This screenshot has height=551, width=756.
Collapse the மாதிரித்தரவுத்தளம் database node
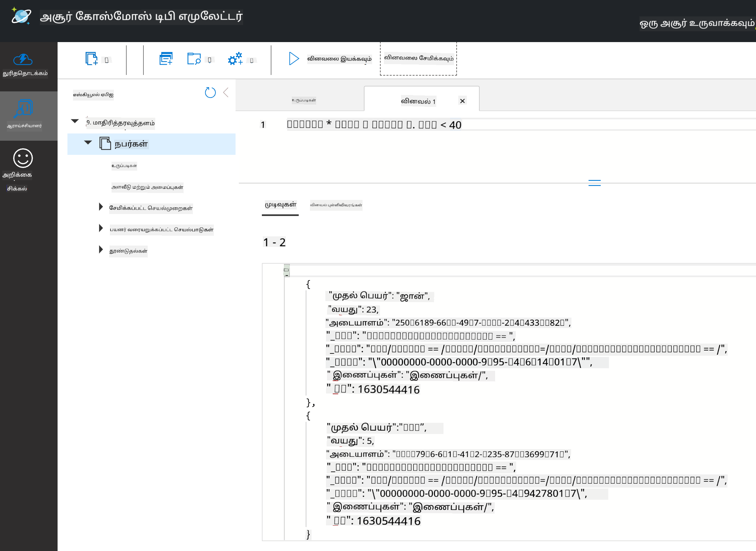75,121
